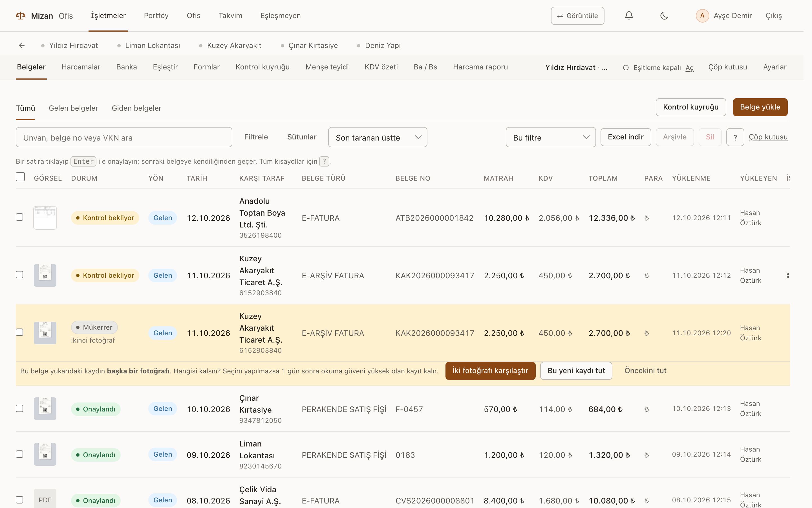The width and height of the screenshot is (812, 508).
Task: Open the Son taranan üstte sort dropdown
Action: tap(378, 137)
